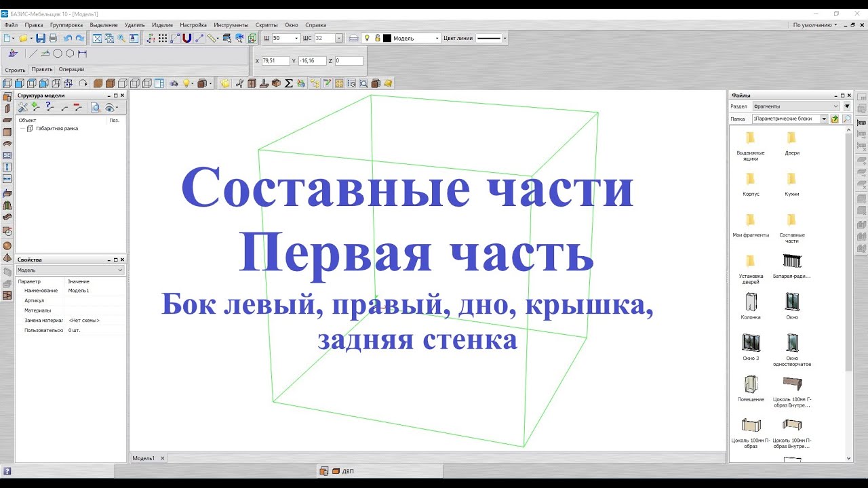Open the Изделие menu

(163, 25)
